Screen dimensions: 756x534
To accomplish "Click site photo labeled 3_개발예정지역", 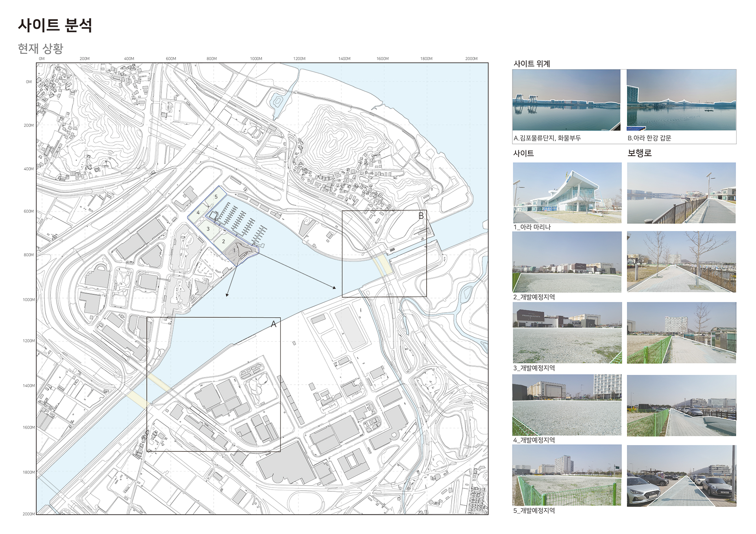I will pos(567,333).
